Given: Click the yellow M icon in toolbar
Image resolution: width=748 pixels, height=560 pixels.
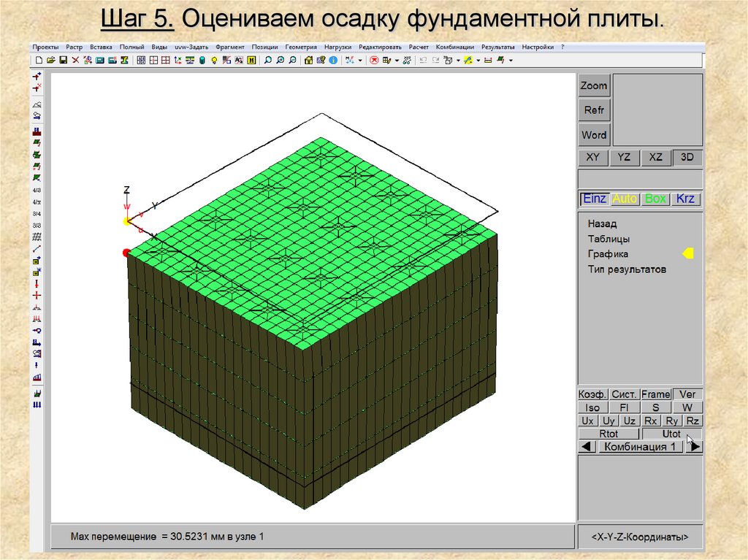Looking at the screenshot, I should coord(251,60).
